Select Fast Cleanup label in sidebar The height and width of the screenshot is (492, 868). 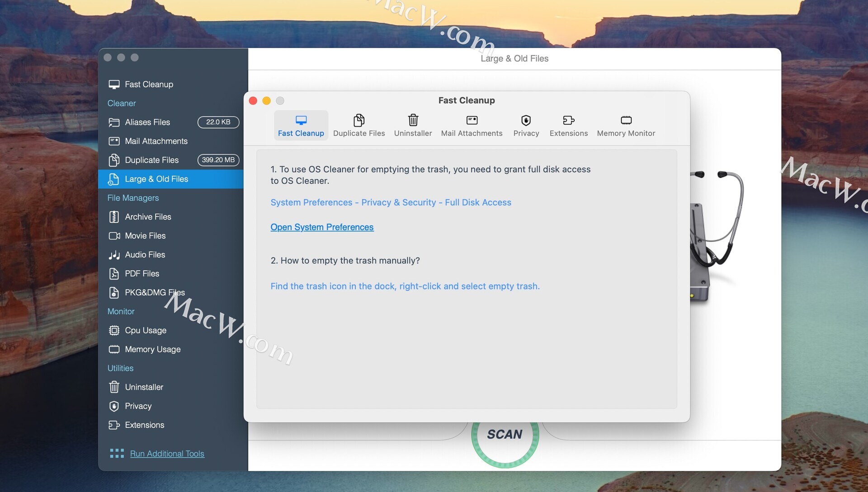coord(149,84)
